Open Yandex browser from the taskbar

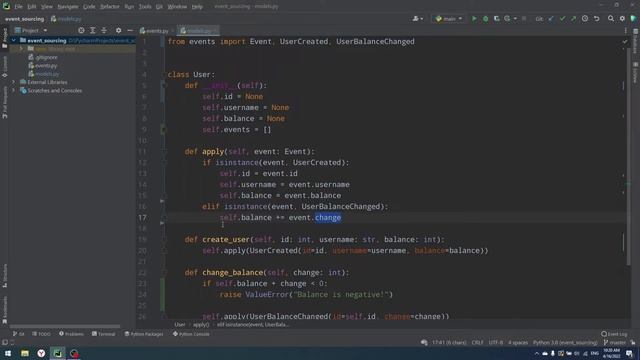click(x=41, y=353)
